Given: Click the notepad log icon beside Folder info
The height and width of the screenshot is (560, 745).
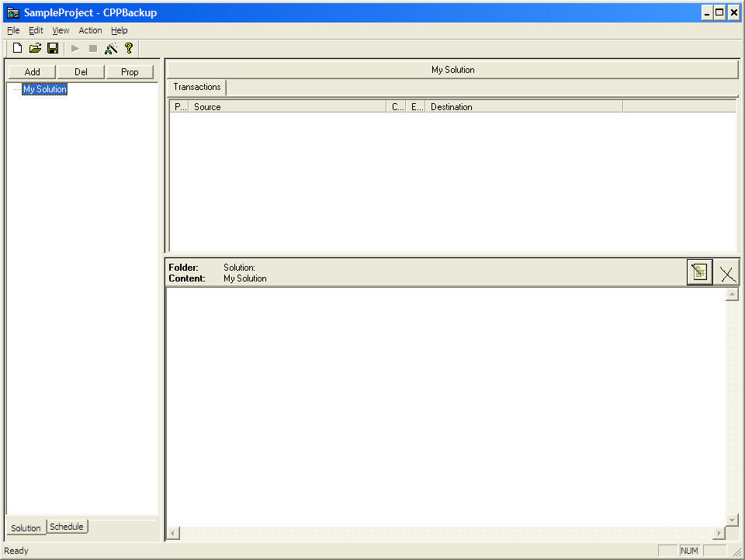Looking at the screenshot, I should [699, 272].
